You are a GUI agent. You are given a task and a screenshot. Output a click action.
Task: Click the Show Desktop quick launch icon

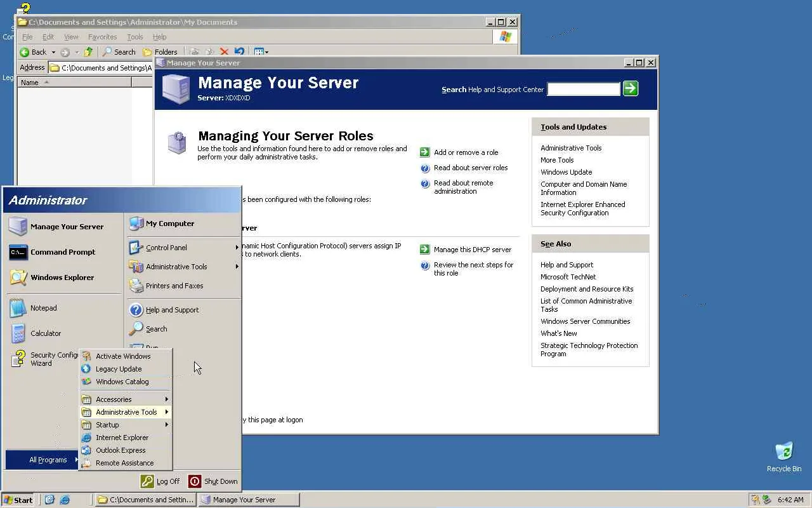(49, 500)
